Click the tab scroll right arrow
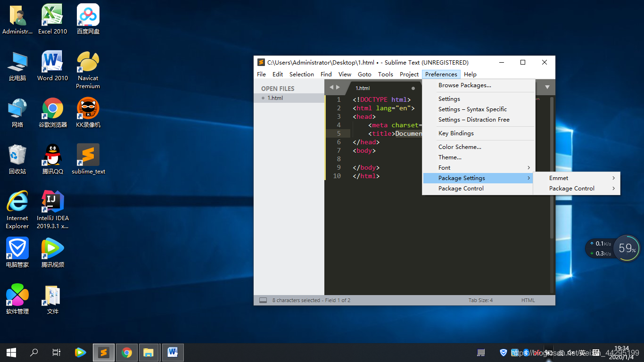 click(338, 87)
